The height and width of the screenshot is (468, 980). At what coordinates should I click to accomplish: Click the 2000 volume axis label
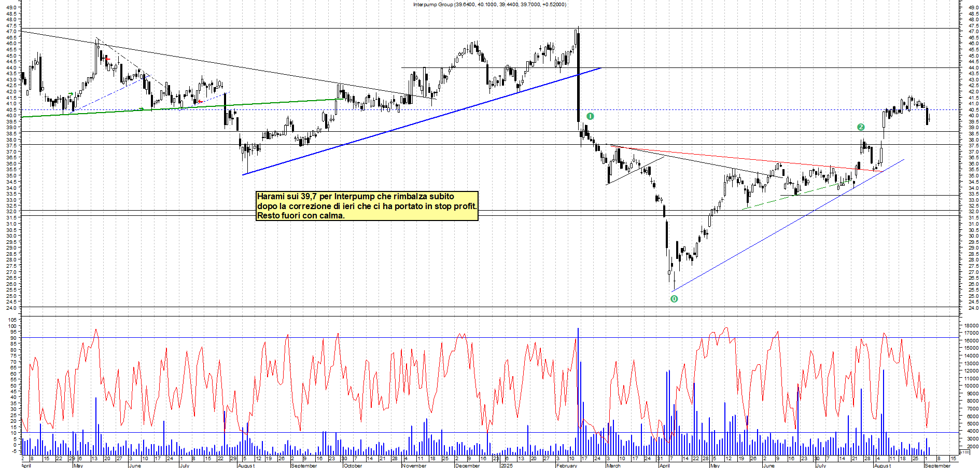coord(972,446)
